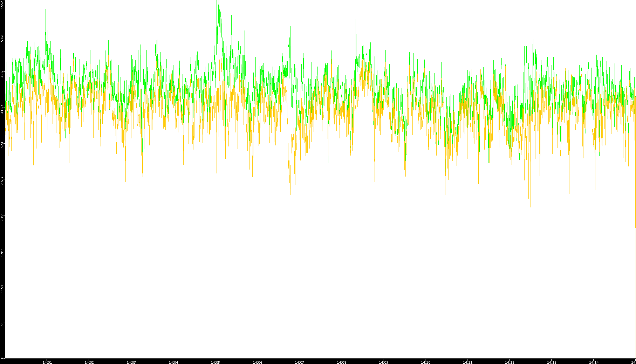Viewport: 636px width, 364px height.
Task: Select the 14:05 tick on time axis
Action: pos(215,362)
